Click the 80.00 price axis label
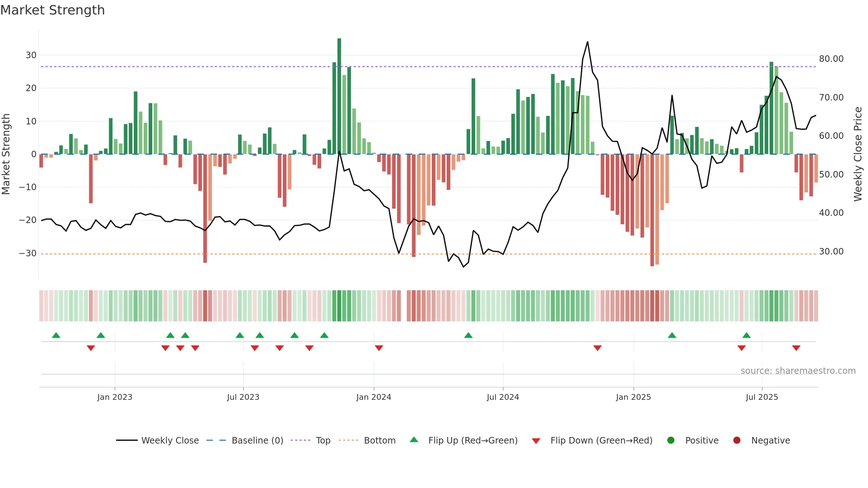868x488 pixels. point(831,59)
